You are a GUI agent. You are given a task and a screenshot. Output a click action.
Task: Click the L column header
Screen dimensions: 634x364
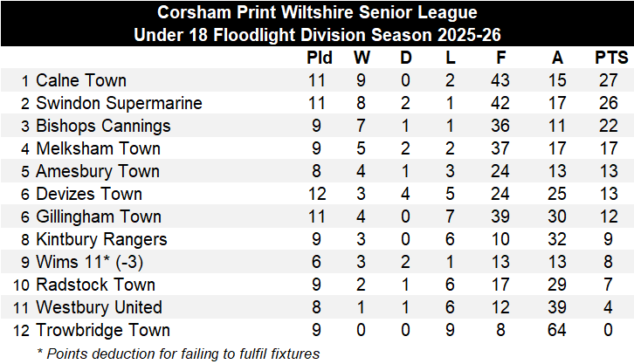(450, 58)
